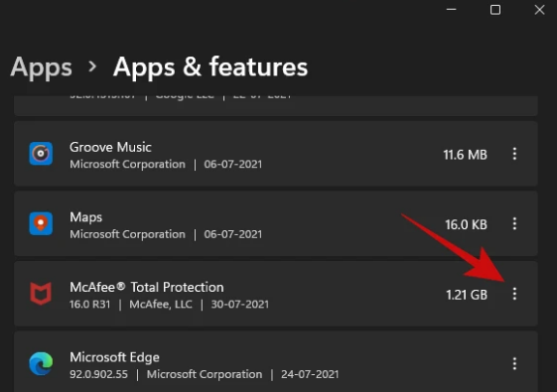This screenshot has width=557, height=392.
Task: Click the 1.21 GB size value
Action: 467,295
